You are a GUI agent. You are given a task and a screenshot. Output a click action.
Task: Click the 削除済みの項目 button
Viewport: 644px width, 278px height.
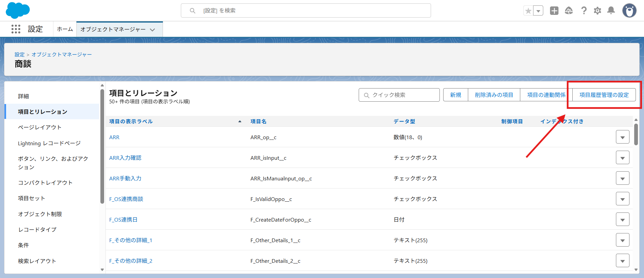pos(494,95)
